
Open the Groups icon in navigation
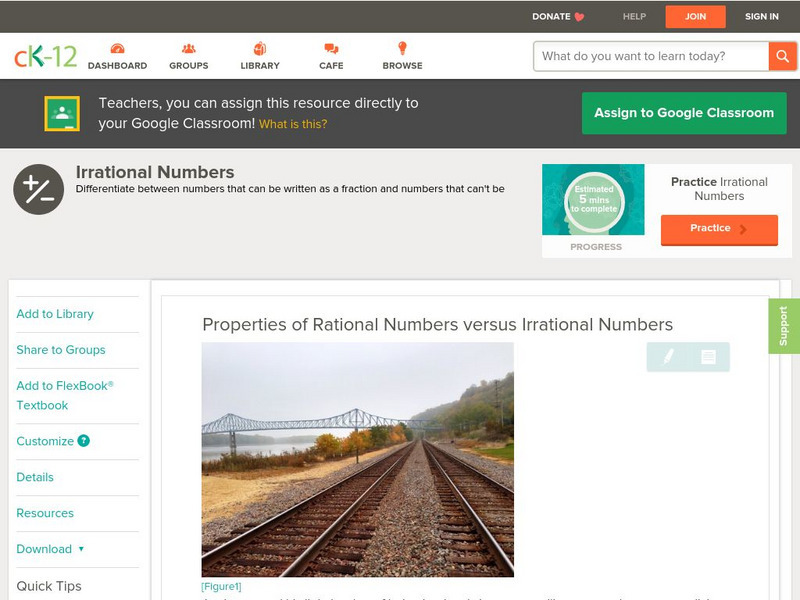click(188, 49)
